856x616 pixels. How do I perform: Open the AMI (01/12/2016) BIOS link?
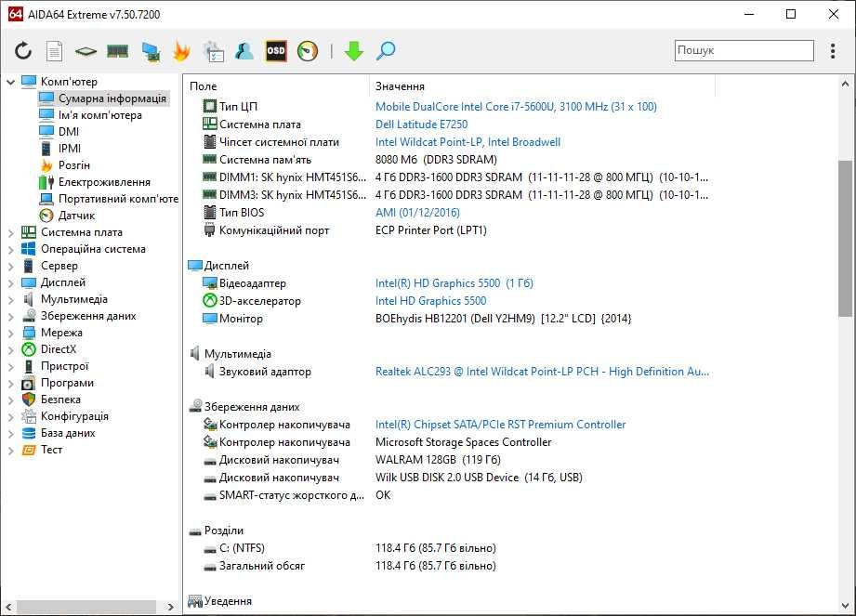pos(417,212)
